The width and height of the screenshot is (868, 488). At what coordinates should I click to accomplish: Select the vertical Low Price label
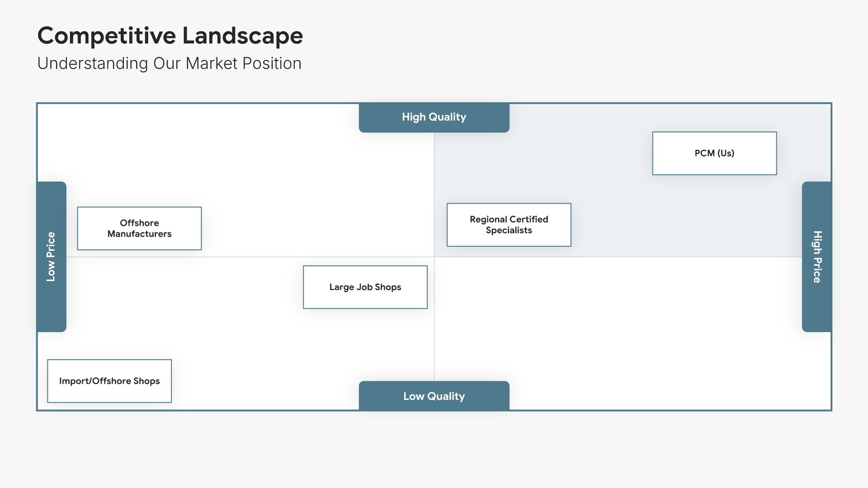(x=51, y=257)
